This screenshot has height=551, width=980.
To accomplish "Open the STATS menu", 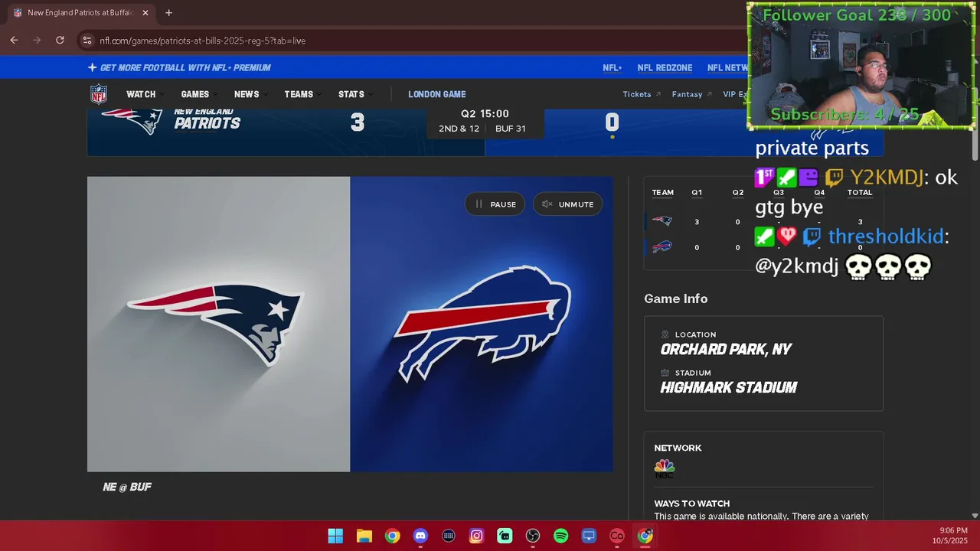I will (x=354, y=94).
